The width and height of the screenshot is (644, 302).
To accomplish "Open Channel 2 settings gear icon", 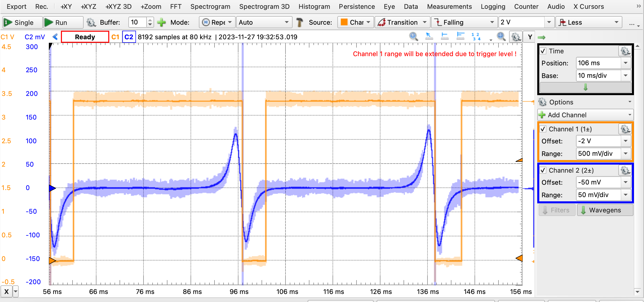I will (625, 170).
